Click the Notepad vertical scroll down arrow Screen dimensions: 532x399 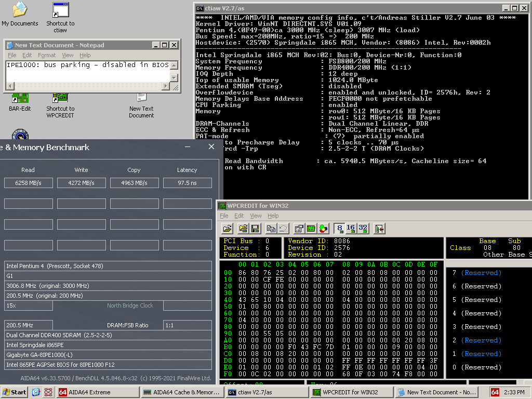pyautogui.click(x=174, y=78)
